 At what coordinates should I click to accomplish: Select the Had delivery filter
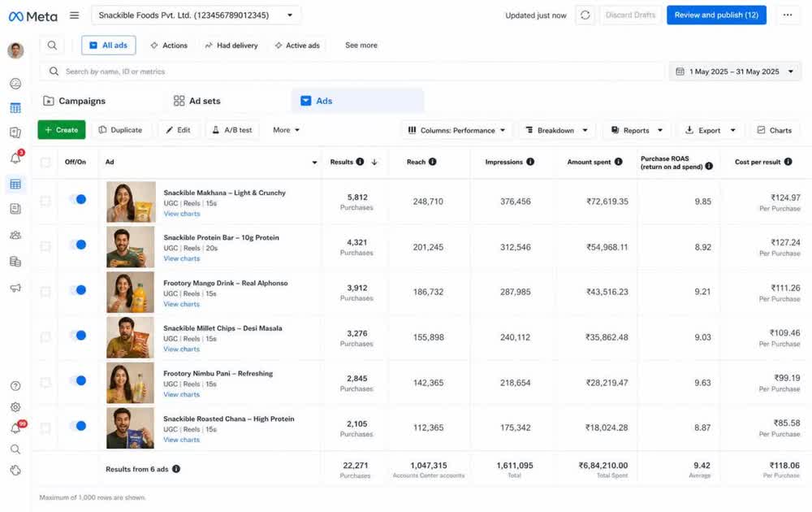pos(231,46)
